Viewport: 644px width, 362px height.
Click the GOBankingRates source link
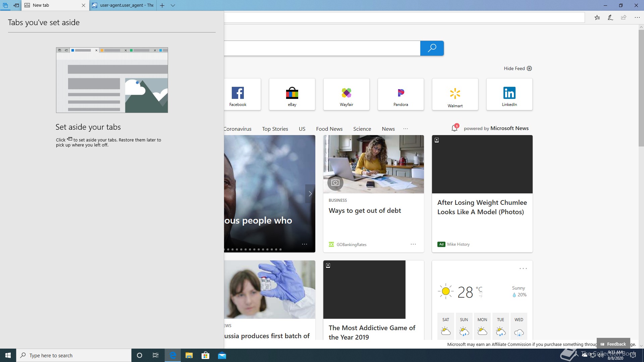(x=351, y=245)
